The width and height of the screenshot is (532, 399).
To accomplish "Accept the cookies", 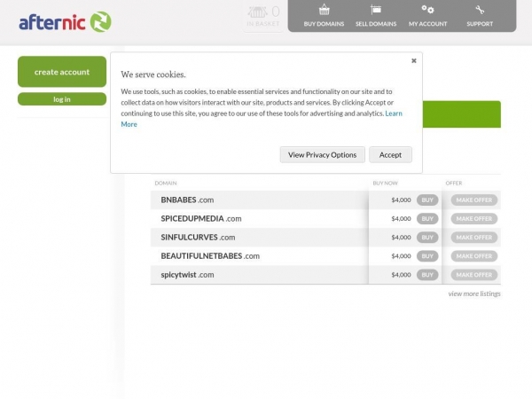I will click(x=390, y=154).
